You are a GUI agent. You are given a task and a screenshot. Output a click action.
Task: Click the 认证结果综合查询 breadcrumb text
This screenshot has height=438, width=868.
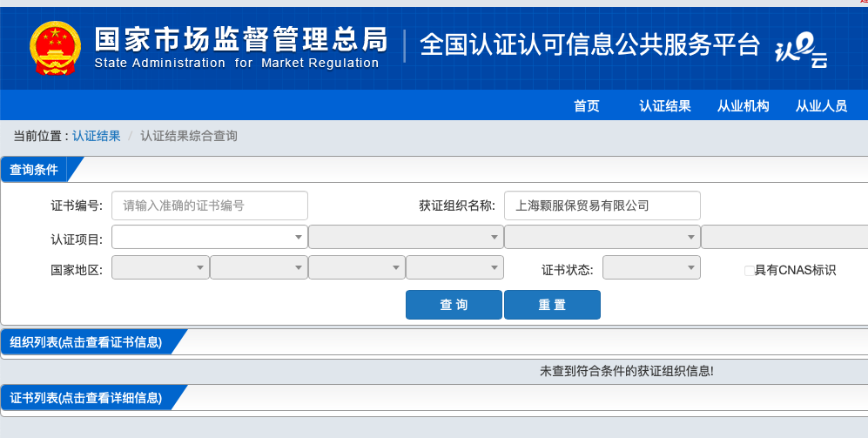click(189, 136)
